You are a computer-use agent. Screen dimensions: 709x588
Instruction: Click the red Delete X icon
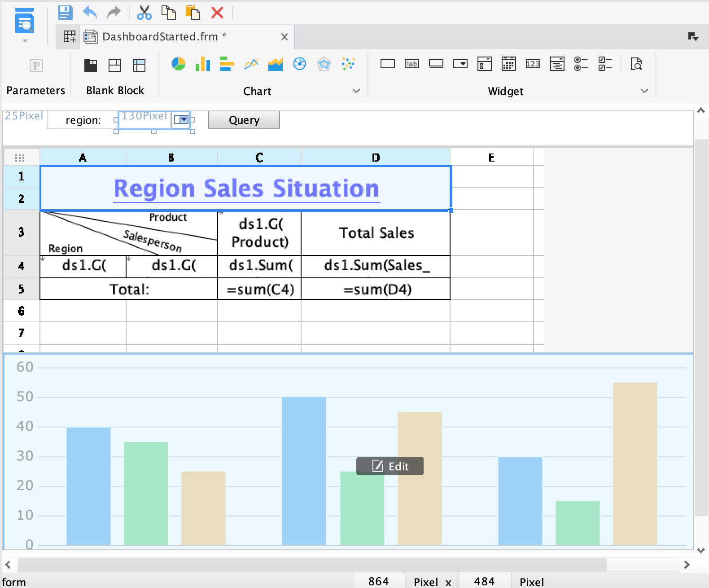coord(217,13)
